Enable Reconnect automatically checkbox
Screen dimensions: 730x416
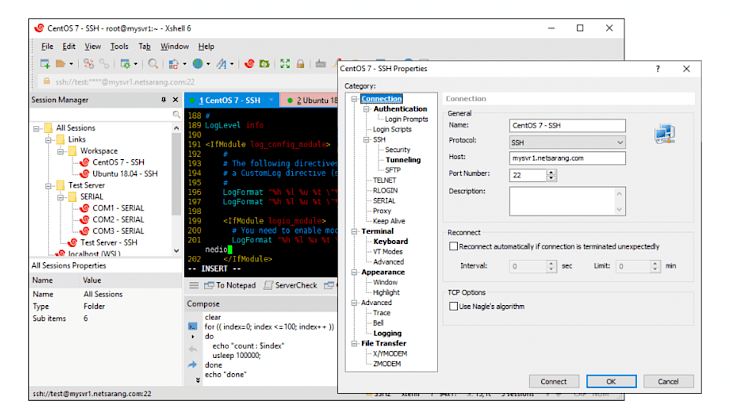click(454, 245)
